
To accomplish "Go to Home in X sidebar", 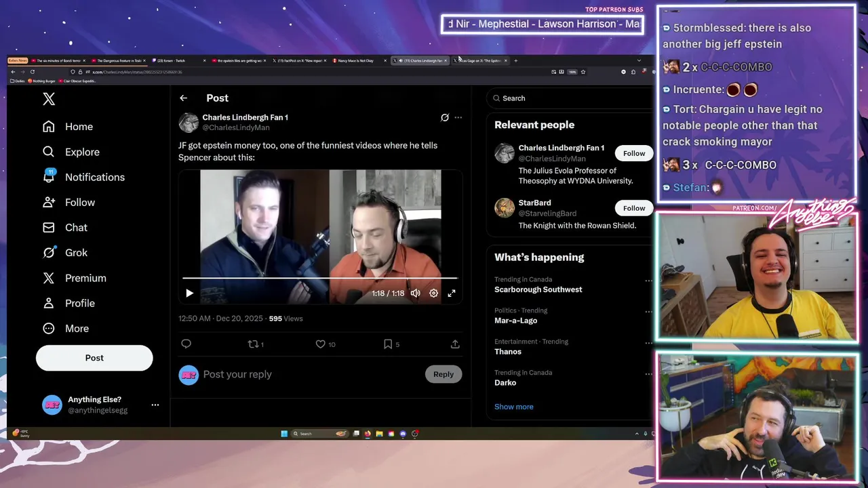I will (x=68, y=127).
